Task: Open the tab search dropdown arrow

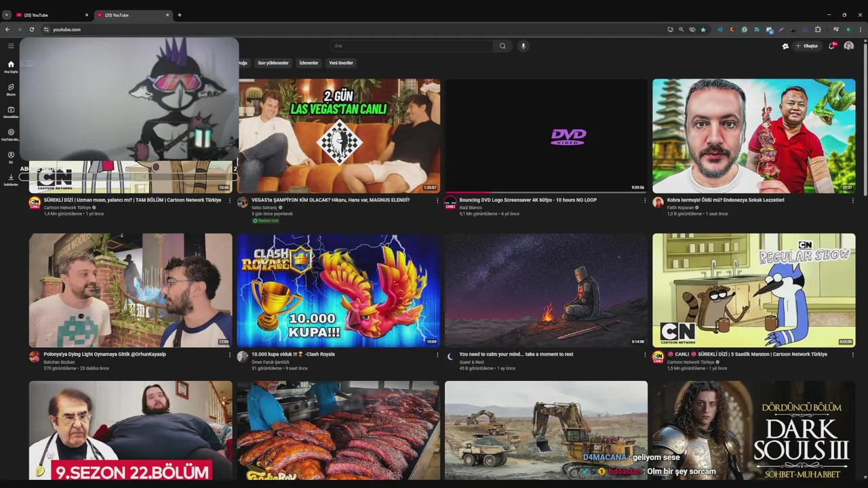Action: pos(7,15)
